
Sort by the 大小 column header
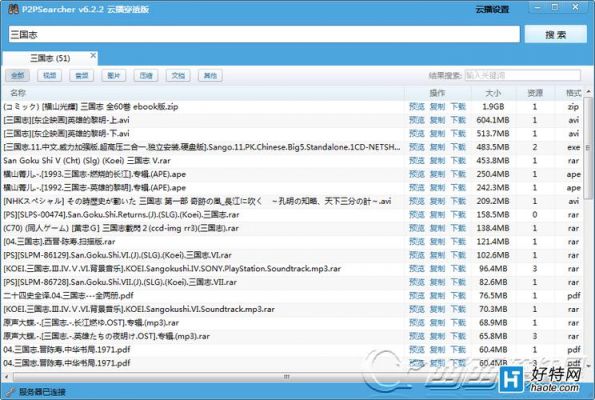pos(493,93)
